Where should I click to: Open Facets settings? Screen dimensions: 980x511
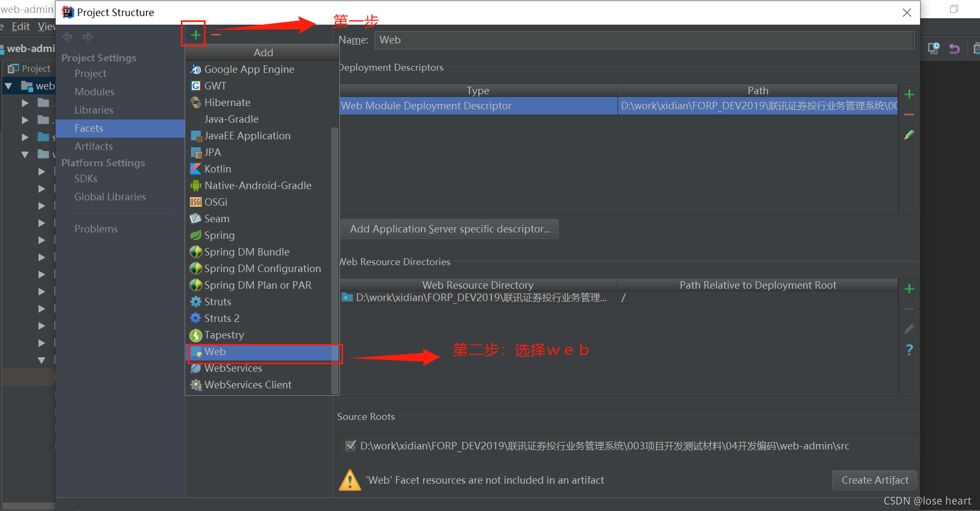[120, 128]
